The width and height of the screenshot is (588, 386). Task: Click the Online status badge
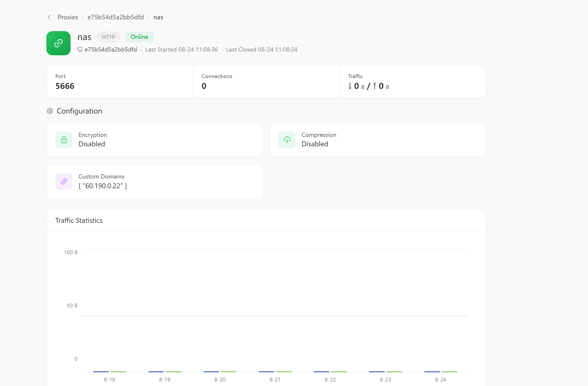[x=139, y=37]
